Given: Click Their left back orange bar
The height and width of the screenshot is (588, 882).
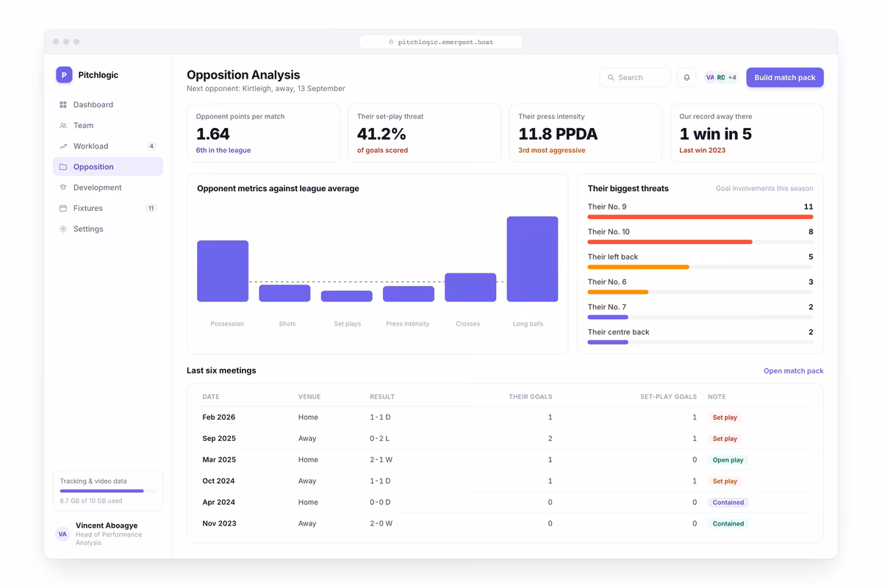Looking at the screenshot, I should pos(639,267).
